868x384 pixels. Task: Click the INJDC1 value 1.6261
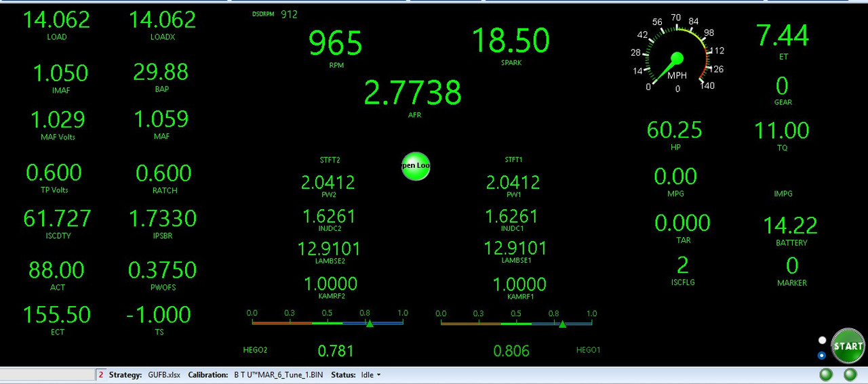coord(512,216)
